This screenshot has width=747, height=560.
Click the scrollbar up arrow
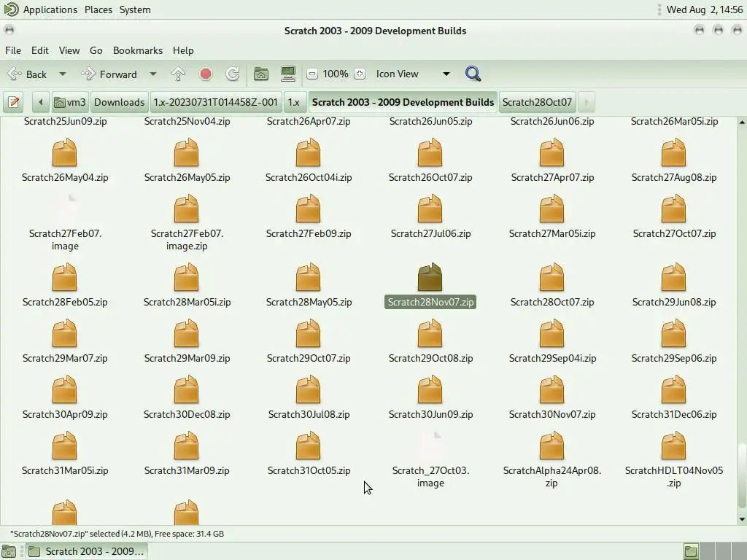coord(742,122)
